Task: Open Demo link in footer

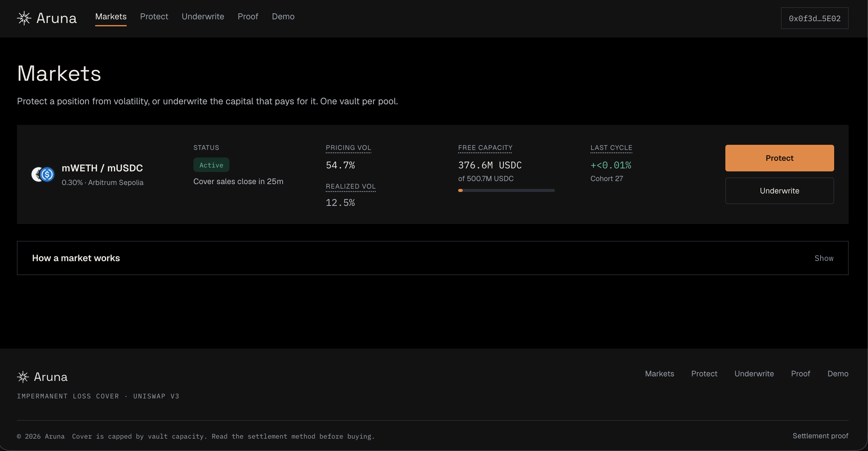Action: [838, 374]
